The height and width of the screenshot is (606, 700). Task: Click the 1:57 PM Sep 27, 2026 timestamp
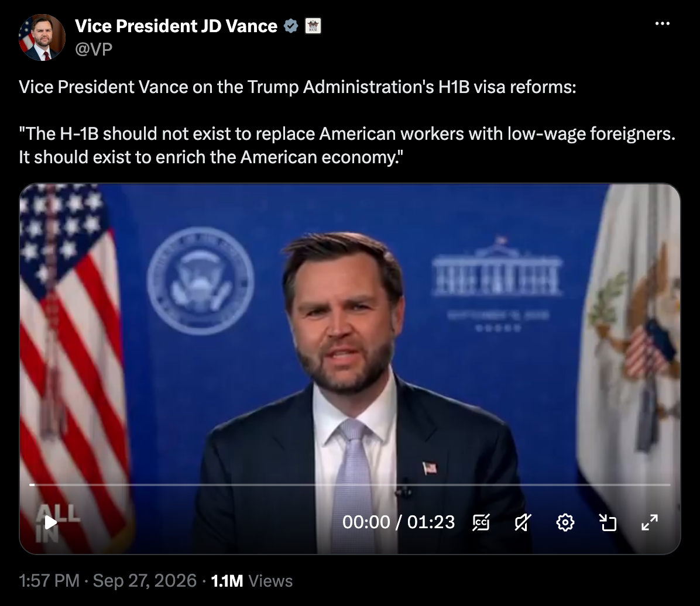[x=108, y=581]
